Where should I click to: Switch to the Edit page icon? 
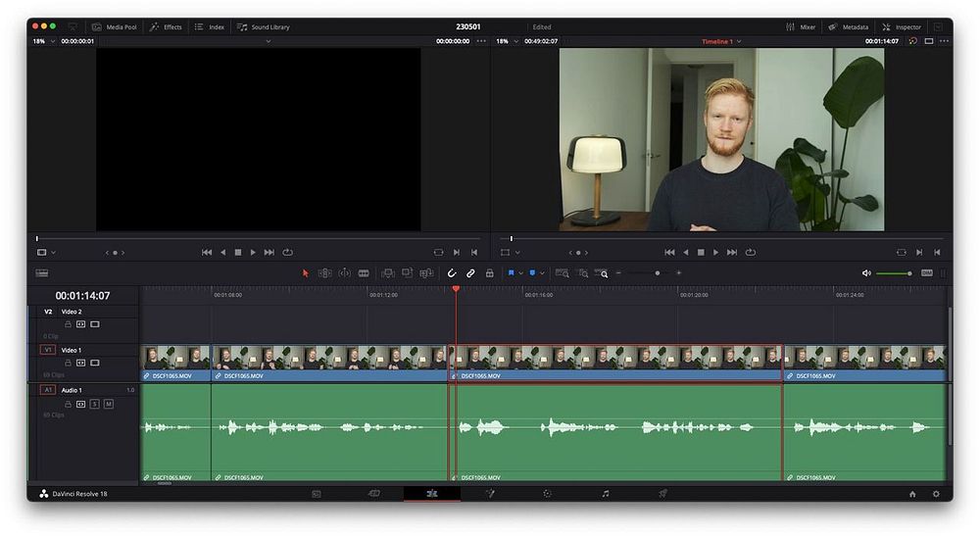431,494
